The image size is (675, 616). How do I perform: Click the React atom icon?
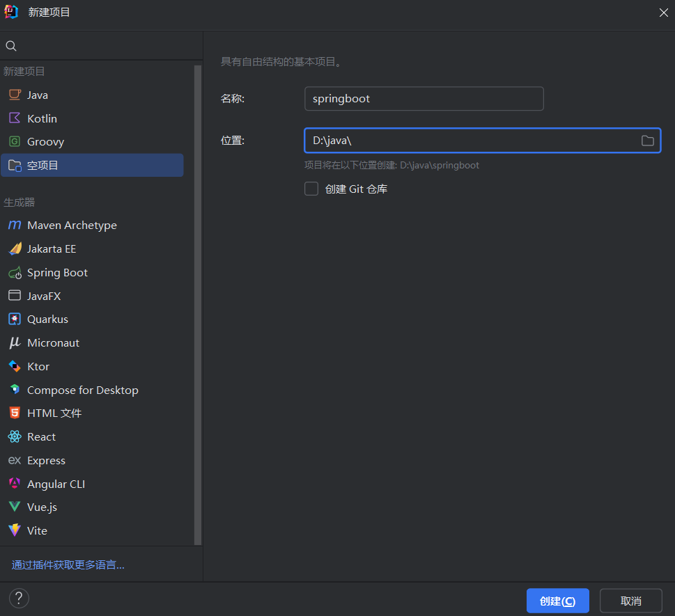click(15, 436)
